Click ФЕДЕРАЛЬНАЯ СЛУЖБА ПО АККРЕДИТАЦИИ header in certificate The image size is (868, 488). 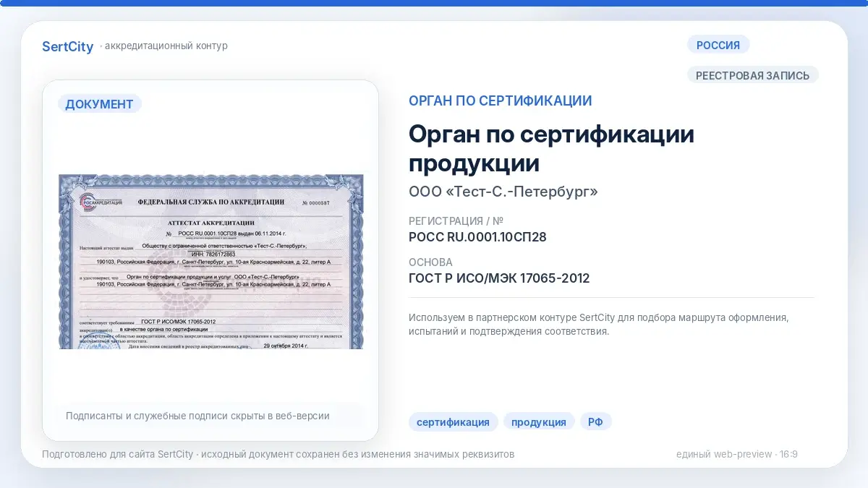pyautogui.click(x=210, y=203)
